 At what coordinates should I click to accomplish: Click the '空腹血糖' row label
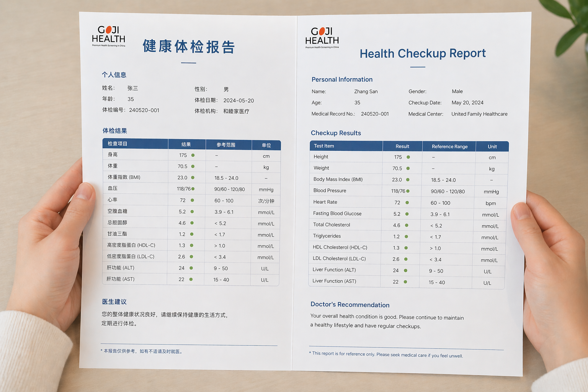(118, 211)
